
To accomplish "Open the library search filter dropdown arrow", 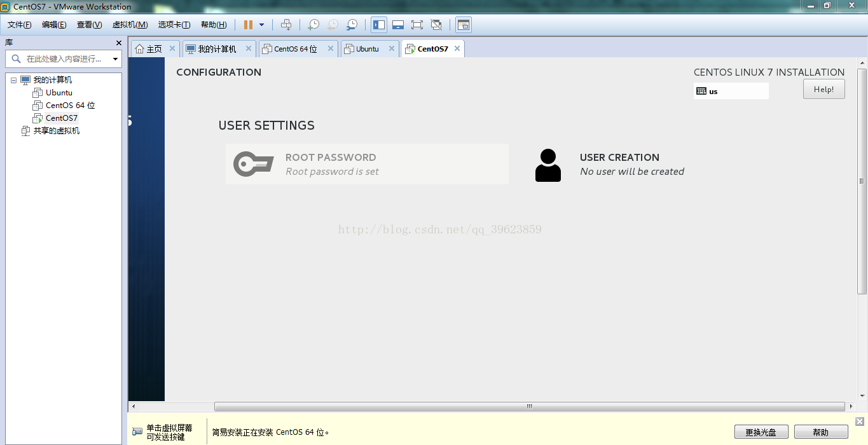I will point(115,59).
